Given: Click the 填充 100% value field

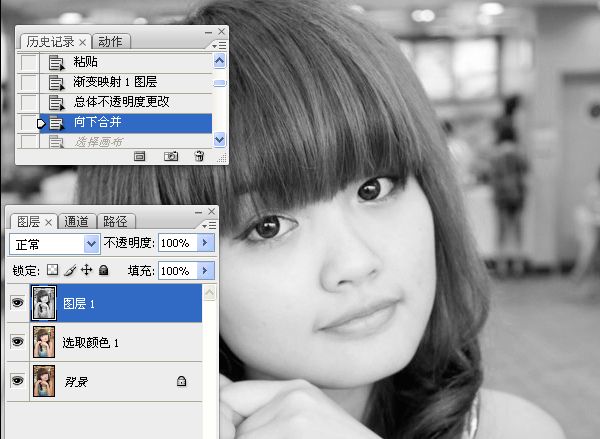Looking at the screenshot, I should [178, 271].
